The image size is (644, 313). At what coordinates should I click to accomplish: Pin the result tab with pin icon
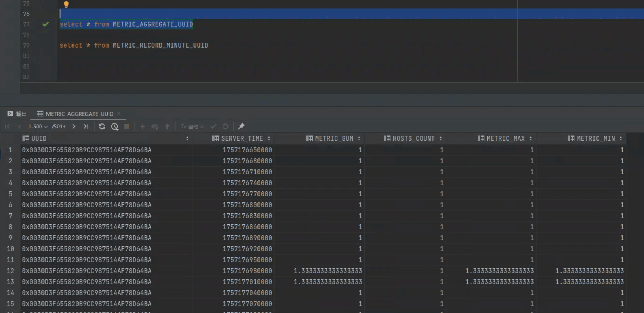241,127
